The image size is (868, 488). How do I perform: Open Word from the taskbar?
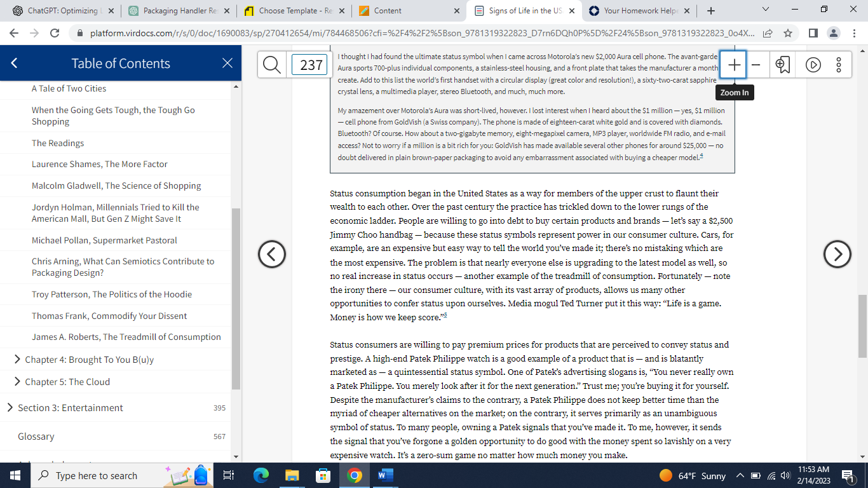(x=386, y=475)
